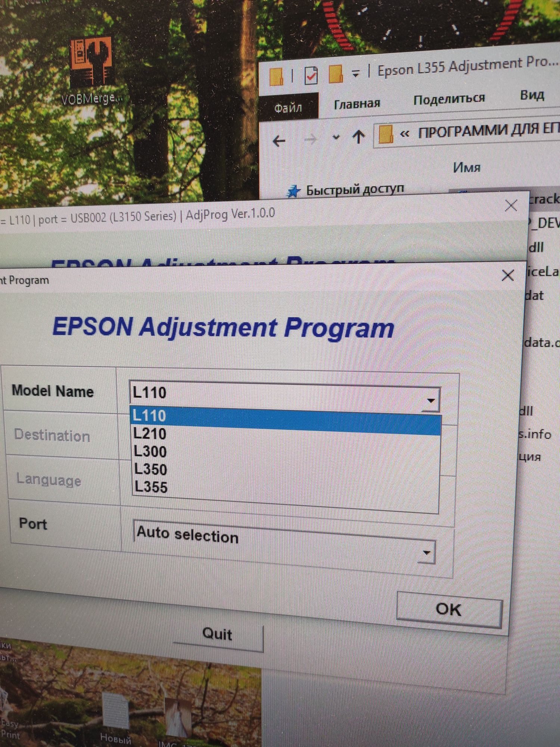The height and width of the screenshot is (747, 560).
Task: Click the new folder icon in Explorer quick access toolbar
Action: pyautogui.click(x=336, y=74)
